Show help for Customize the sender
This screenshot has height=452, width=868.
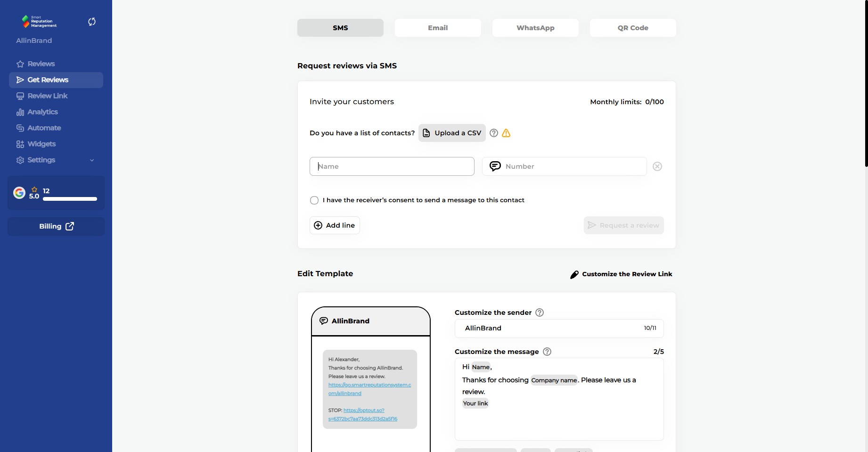coord(540,312)
